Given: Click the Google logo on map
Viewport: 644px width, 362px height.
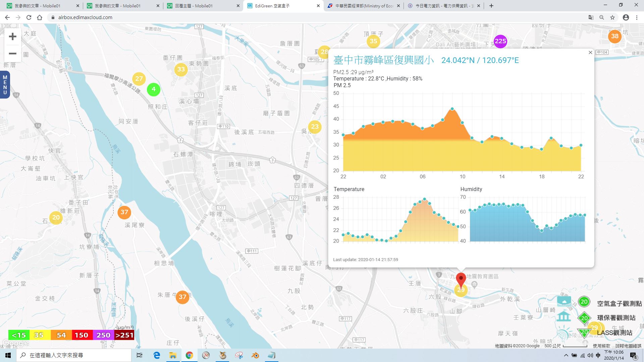Looking at the screenshot, I should click(x=15, y=343).
